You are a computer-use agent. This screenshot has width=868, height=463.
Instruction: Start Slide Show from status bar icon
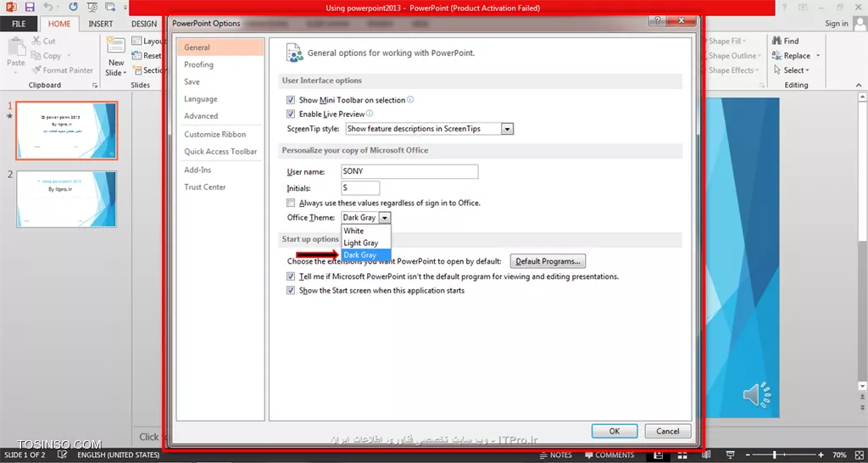tap(730, 455)
